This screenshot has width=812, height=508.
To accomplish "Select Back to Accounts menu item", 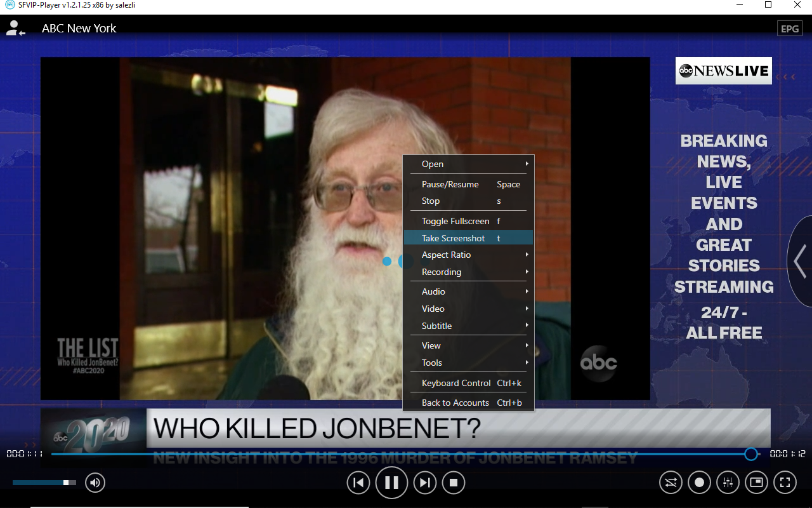I will (469, 403).
